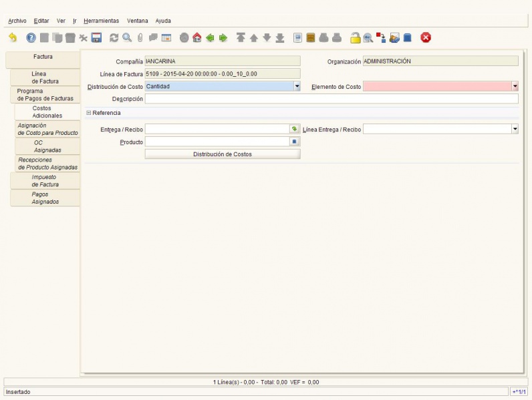Toggle grid view with the table icon
The height and width of the screenshot is (400, 532).
click(x=166, y=37)
